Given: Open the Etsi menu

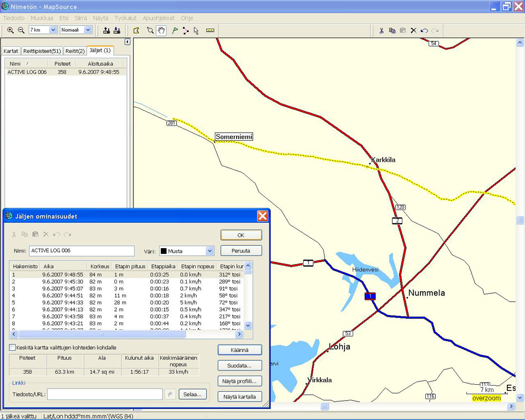Looking at the screenshot, I should coord(63,18).
